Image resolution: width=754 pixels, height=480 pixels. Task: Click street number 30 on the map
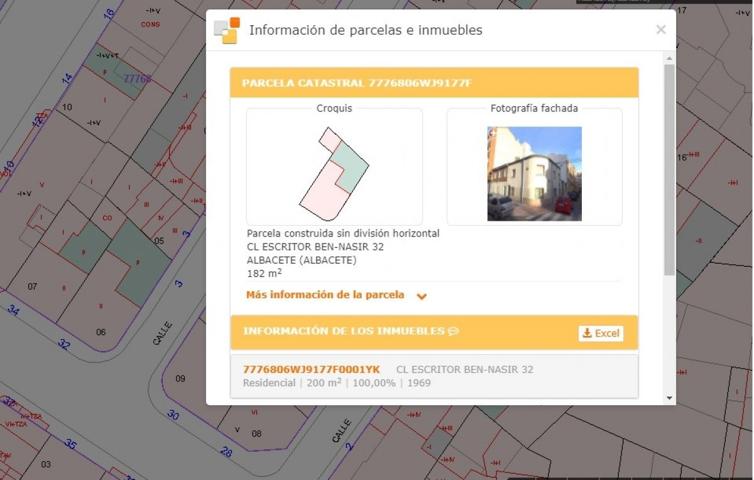[x=174, y=415]
